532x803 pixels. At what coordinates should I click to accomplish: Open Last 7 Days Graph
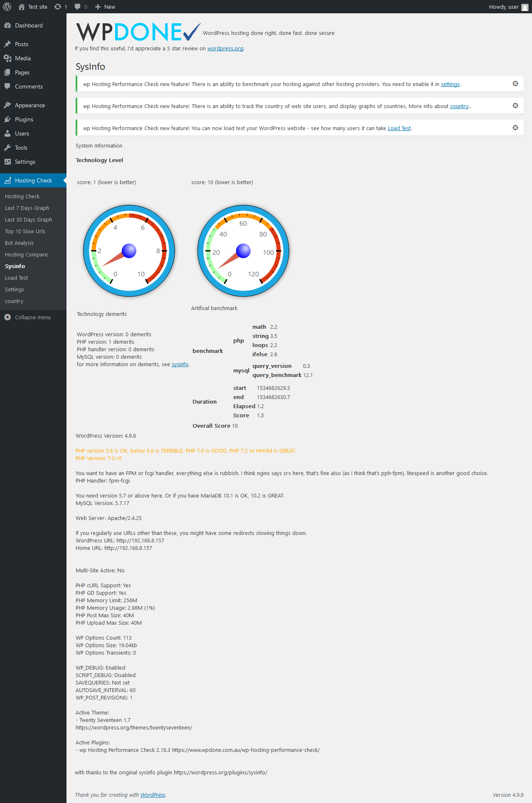click(27, 208)
